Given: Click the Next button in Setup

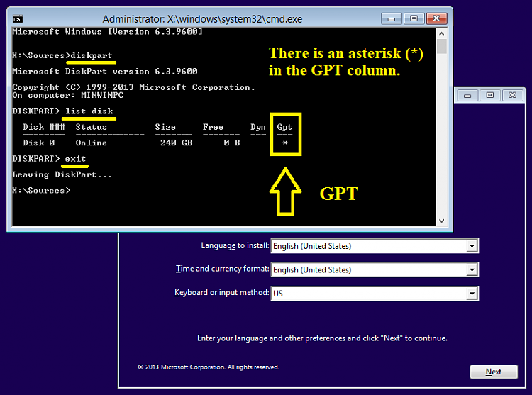Looking at the screenshot, I should [x=494, y=372].
